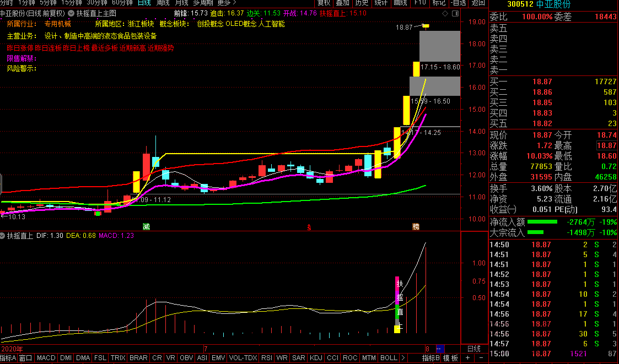This screenshot has width=619, height=364.
Task: Switch to the 周线 weekly period tab
Action: point(163,3)
